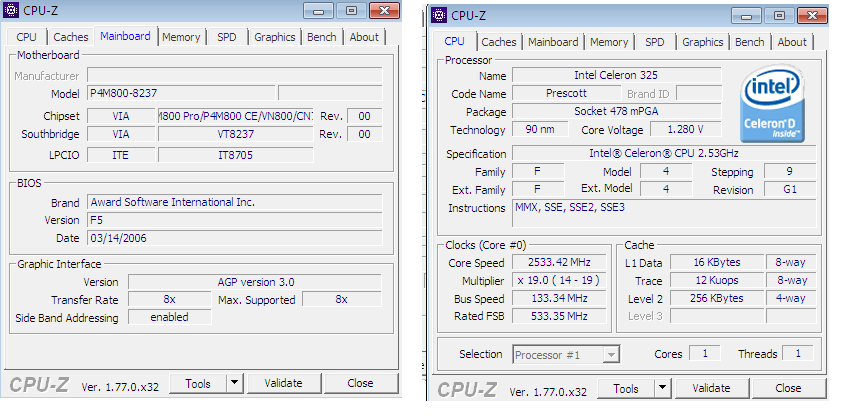
Task: Minimize the right CPU-Z window
Action: pyautogui.click(x=747, y=16)
